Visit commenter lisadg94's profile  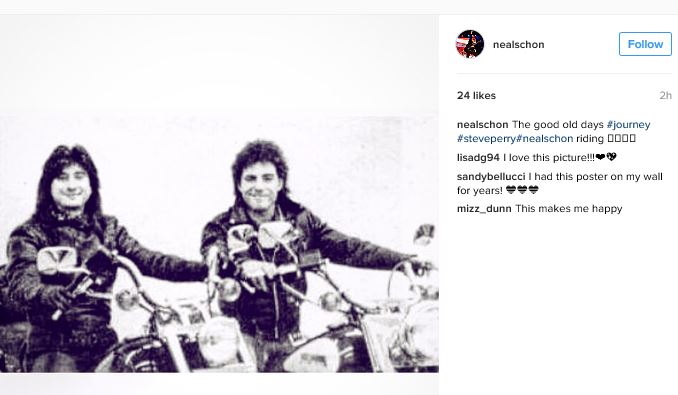pyautogui.click(x=478, y=158)
